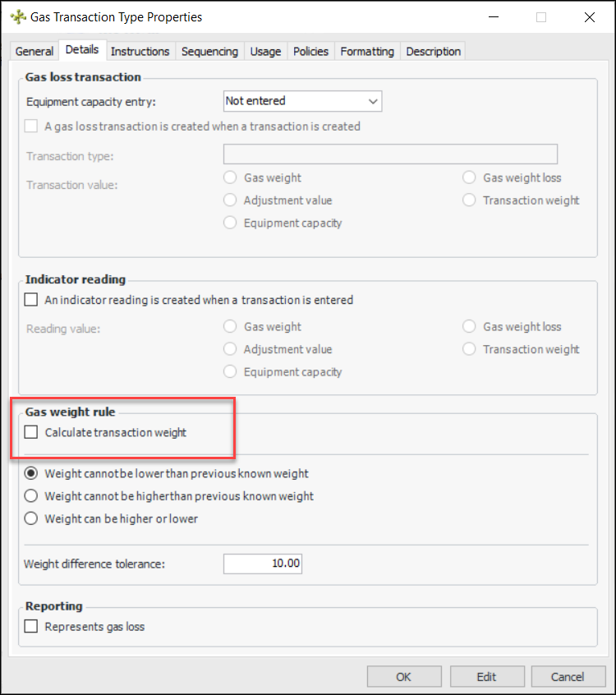Viewport: 616px width, 695px height.
Task: Minimize the properties dialog window
Action: 493,16
